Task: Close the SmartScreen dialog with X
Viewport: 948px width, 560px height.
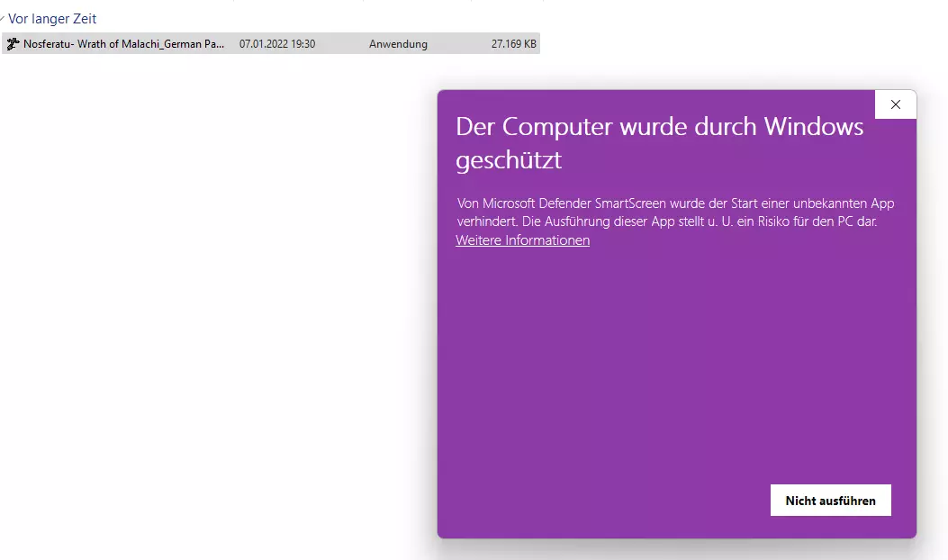Action: (x=896, y=104)
